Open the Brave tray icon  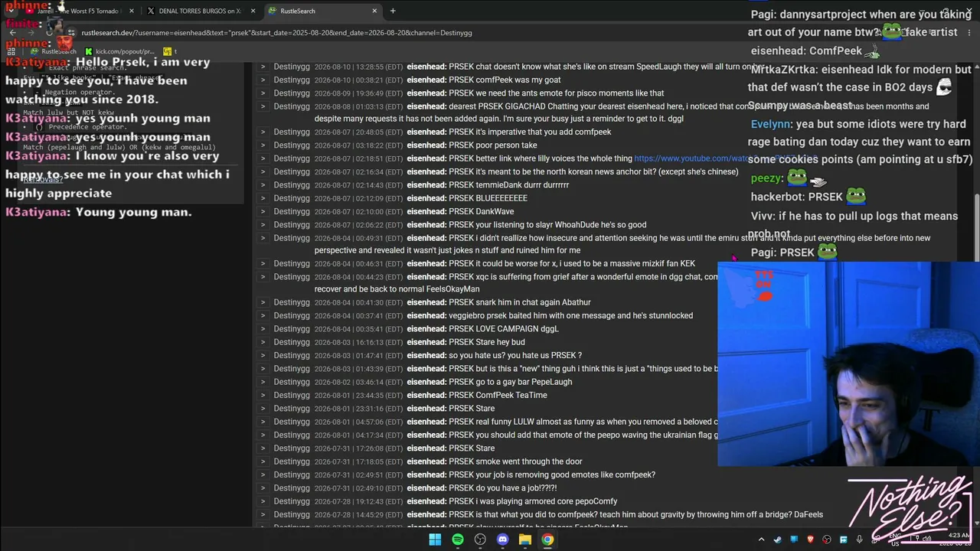[811, 540]
